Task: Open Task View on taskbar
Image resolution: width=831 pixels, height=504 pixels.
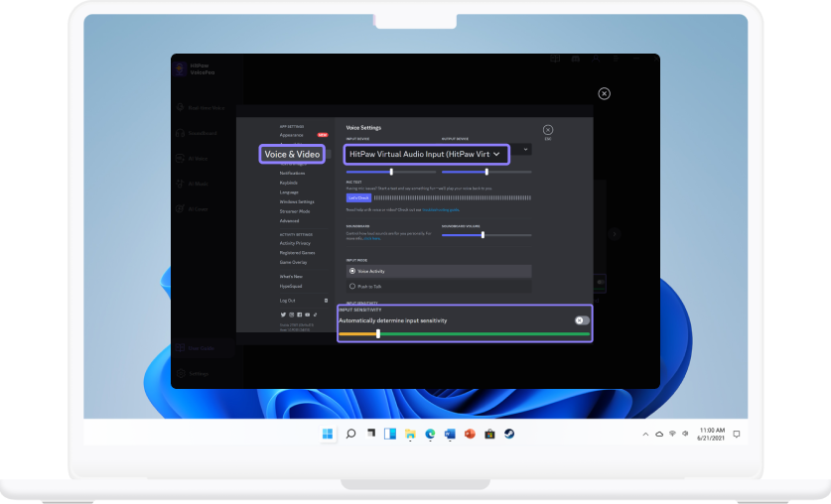Action: click(371, 434)
